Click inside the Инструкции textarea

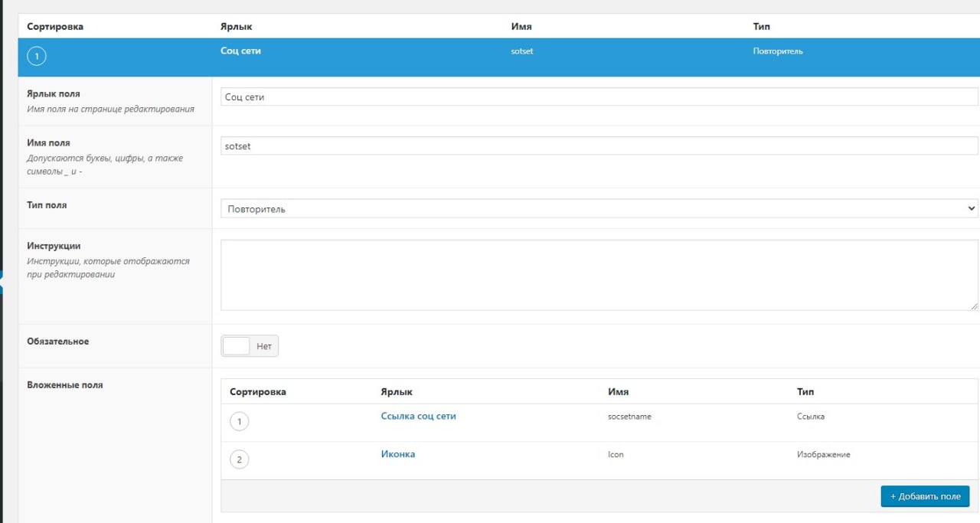599,275
